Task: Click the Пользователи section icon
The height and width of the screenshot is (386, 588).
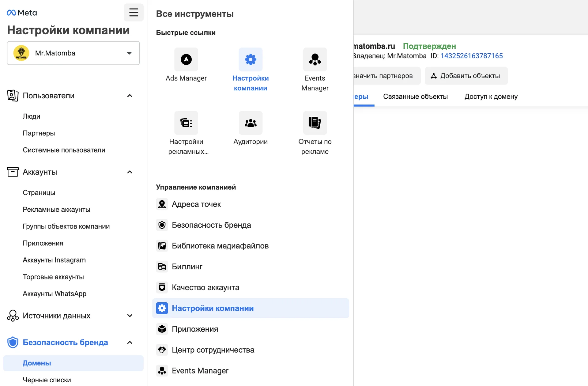Action: coord(13,96)
